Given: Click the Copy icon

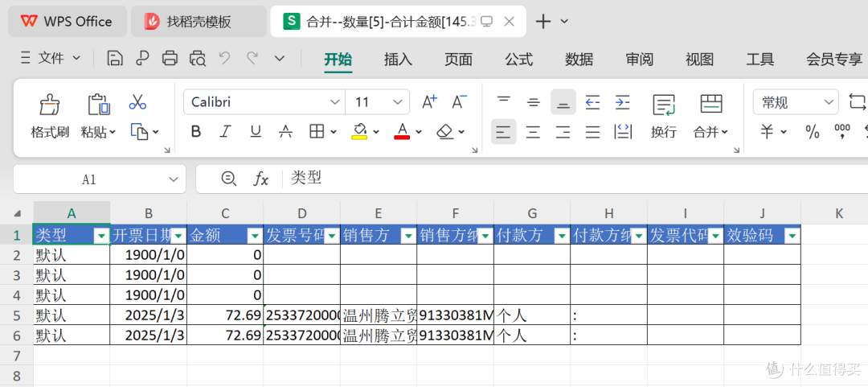Looking at the screenshot, I should [x=140, y=131].
